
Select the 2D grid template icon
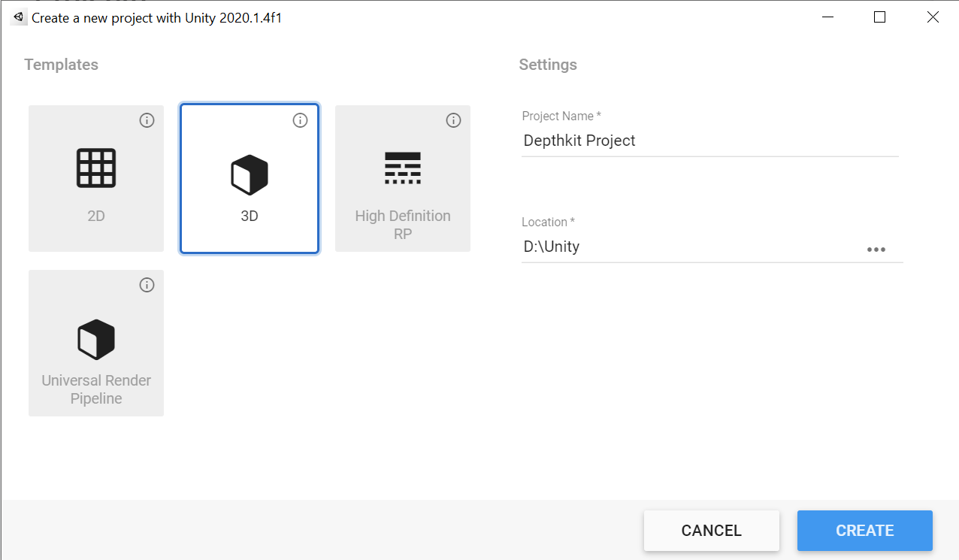pyautogui.click(x=96, y=168)
